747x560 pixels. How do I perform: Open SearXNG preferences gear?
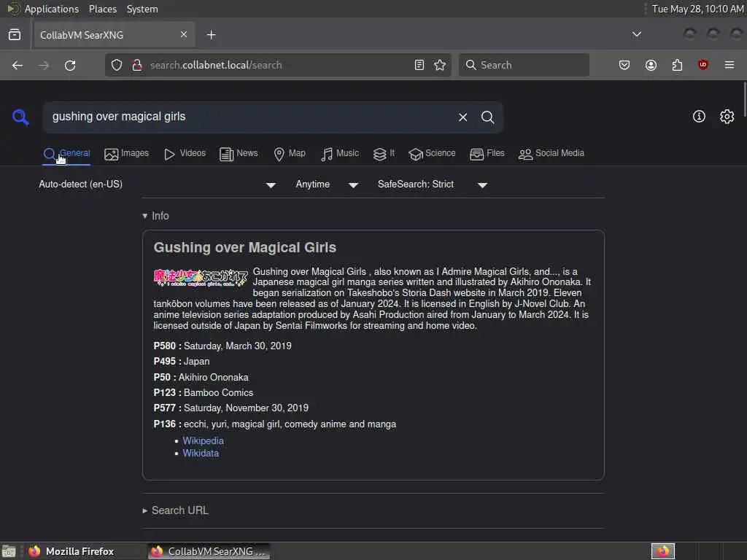coord(727,117)
